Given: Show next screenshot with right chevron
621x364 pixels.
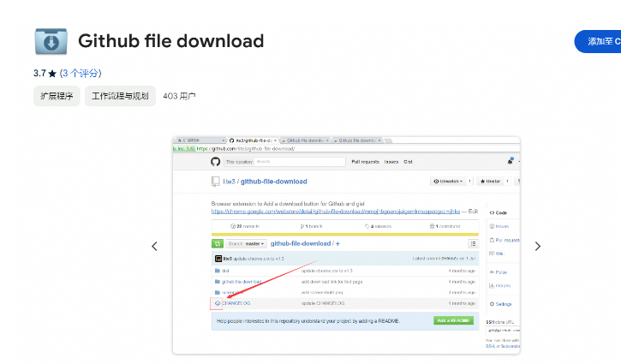Looking at the screenshot, I should (x=537, y=247).
